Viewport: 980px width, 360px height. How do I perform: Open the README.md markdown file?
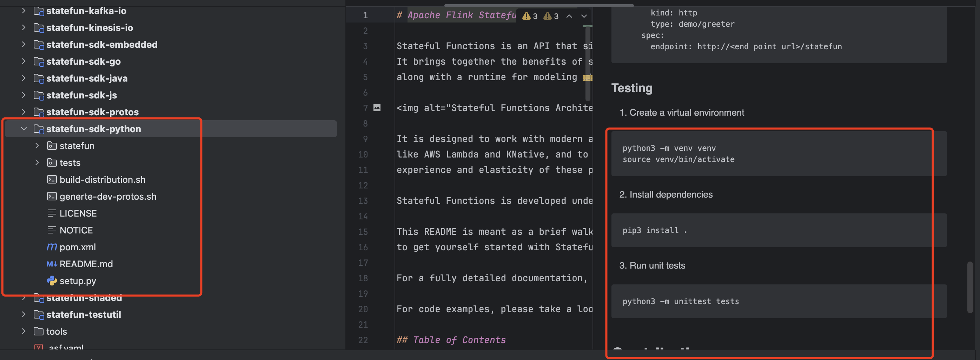[86, 264]
